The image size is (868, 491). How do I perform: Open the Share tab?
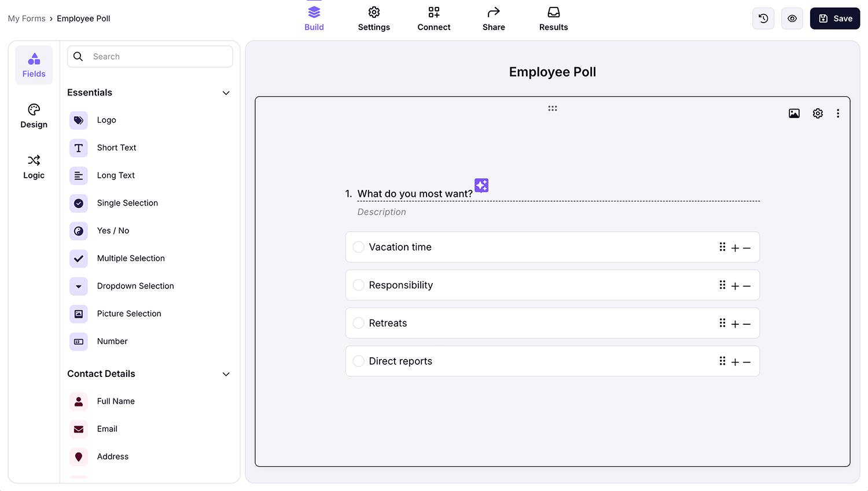[494, 18]
